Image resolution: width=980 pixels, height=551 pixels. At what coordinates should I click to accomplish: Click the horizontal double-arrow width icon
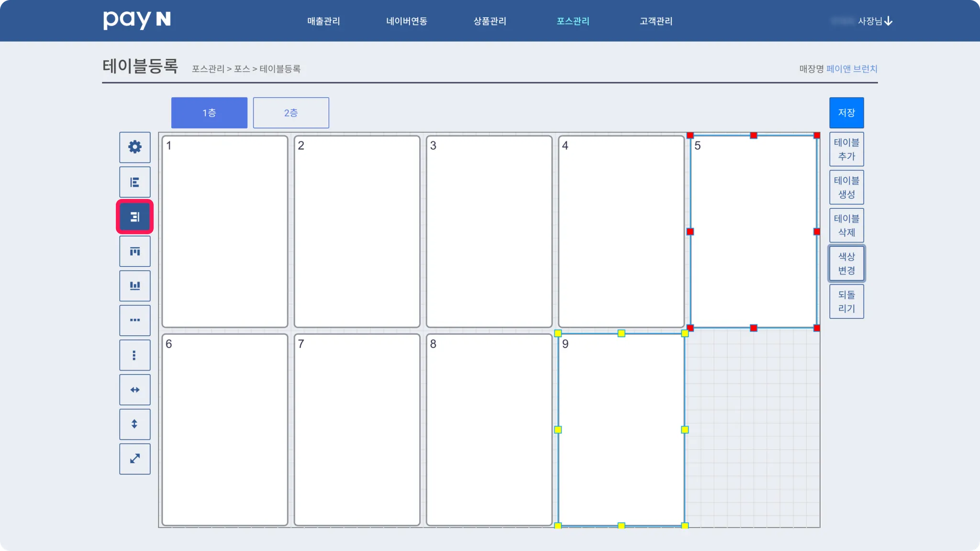coord(134,390)
